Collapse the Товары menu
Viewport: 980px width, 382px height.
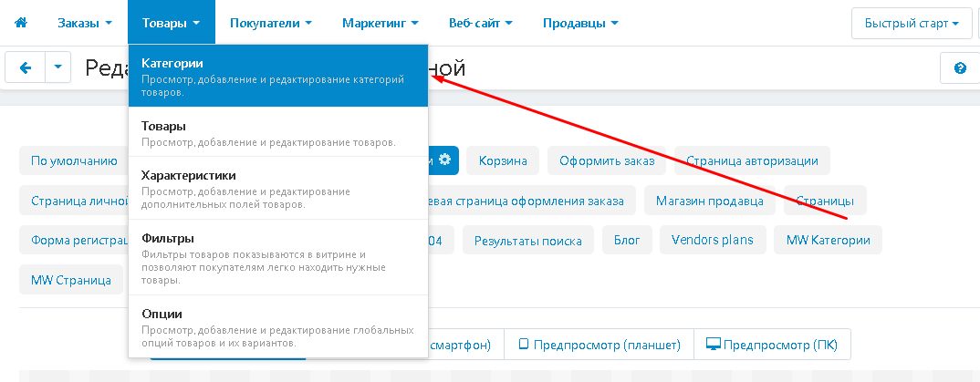pyautogui.click(x=171, y=23)
